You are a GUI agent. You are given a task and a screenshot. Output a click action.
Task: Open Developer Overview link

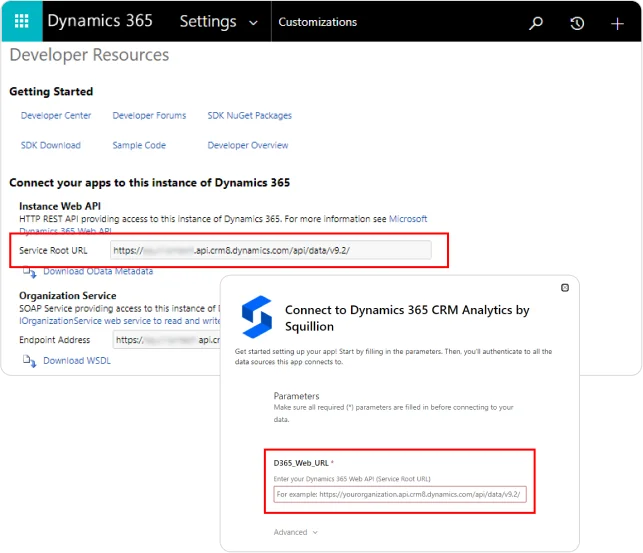[x=248, y=145]
